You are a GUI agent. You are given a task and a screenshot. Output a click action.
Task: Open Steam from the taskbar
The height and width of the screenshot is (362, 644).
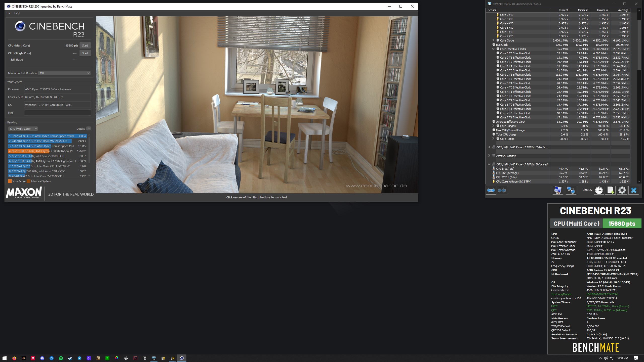pos(70,358)
